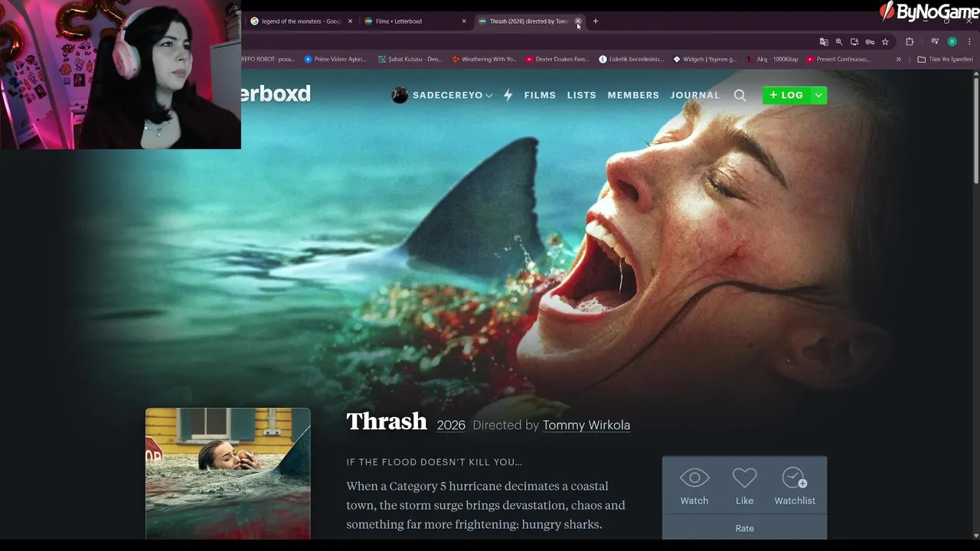
Task: Click the Rate stars area
Action: click(x=744, y=528)
